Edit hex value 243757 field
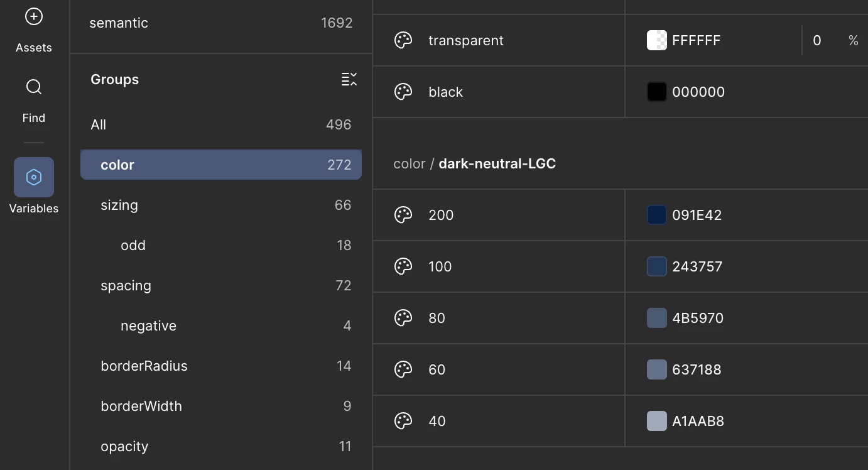The height and width of the screenshot is (470, 868). [697, 266]
